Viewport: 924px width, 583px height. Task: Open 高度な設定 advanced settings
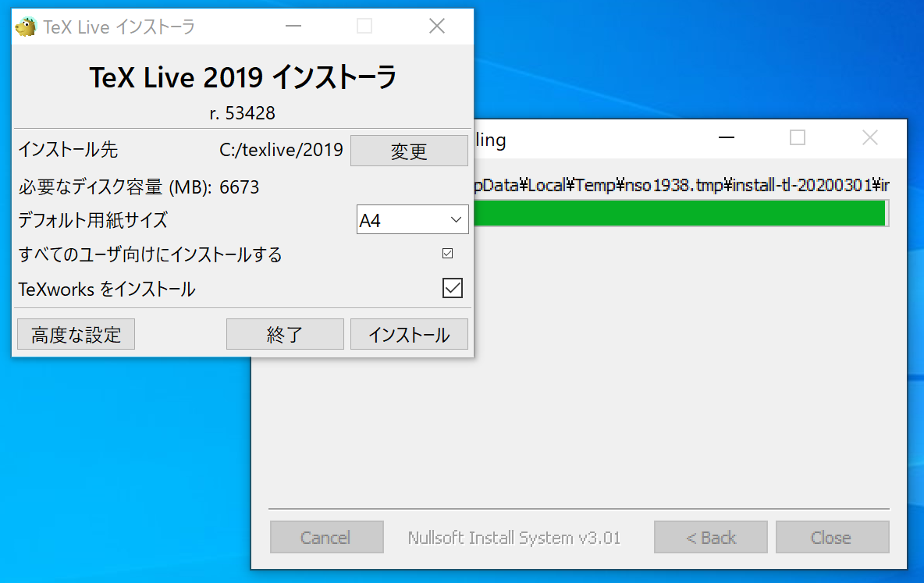(76, 334)
